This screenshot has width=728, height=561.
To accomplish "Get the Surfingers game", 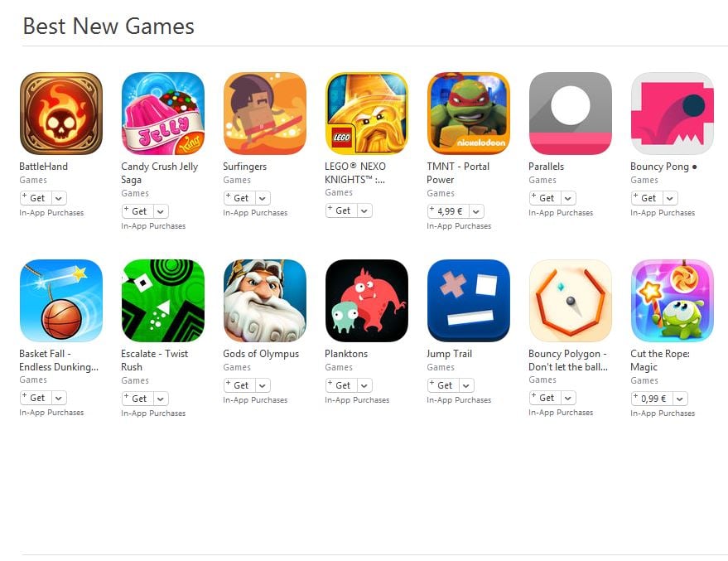I will [239, 198].
